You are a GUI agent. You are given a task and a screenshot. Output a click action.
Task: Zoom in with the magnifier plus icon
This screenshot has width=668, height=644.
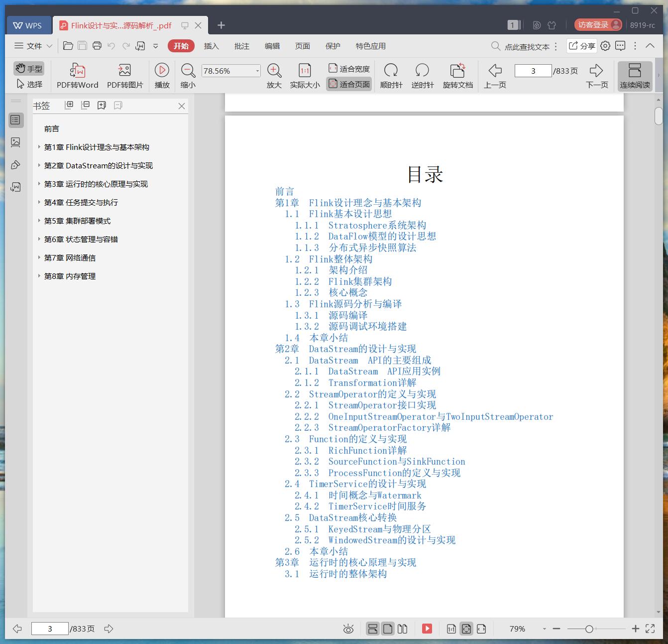274,76
